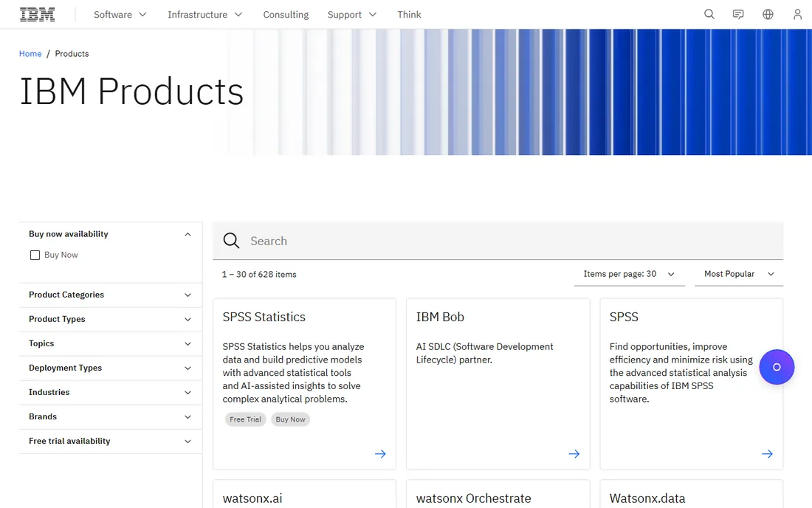Open the chat bubble icon in header

pyautogui.click(x=738, y=15)
